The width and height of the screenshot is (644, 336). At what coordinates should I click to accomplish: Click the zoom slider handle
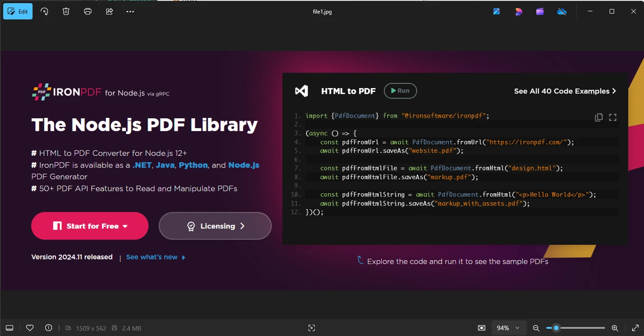(x=556, y=328)
